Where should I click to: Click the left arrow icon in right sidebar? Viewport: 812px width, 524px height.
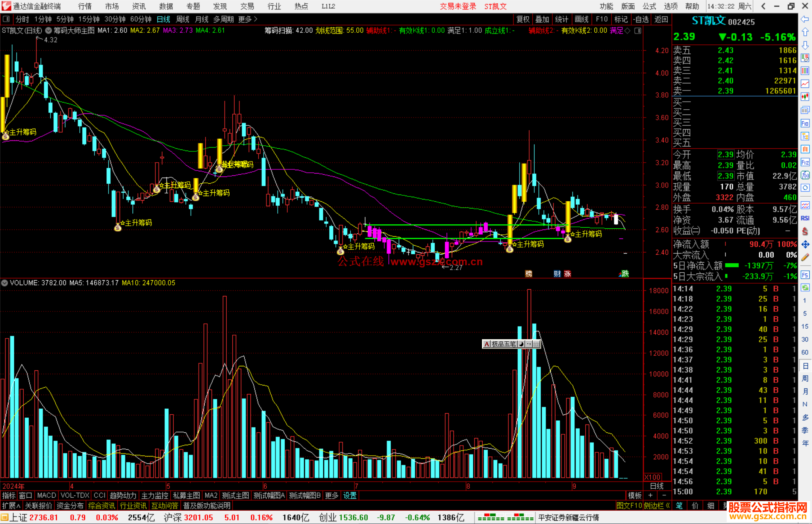tap(805, 19)
